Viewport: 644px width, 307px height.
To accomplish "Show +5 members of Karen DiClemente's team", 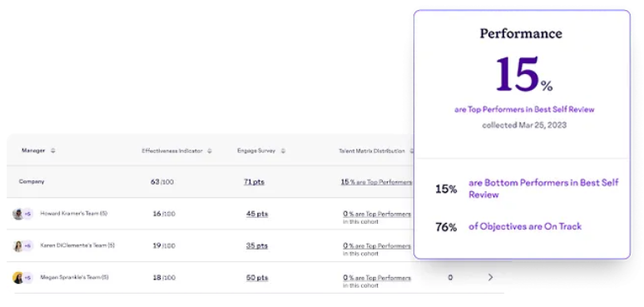I will click(28, 245).
